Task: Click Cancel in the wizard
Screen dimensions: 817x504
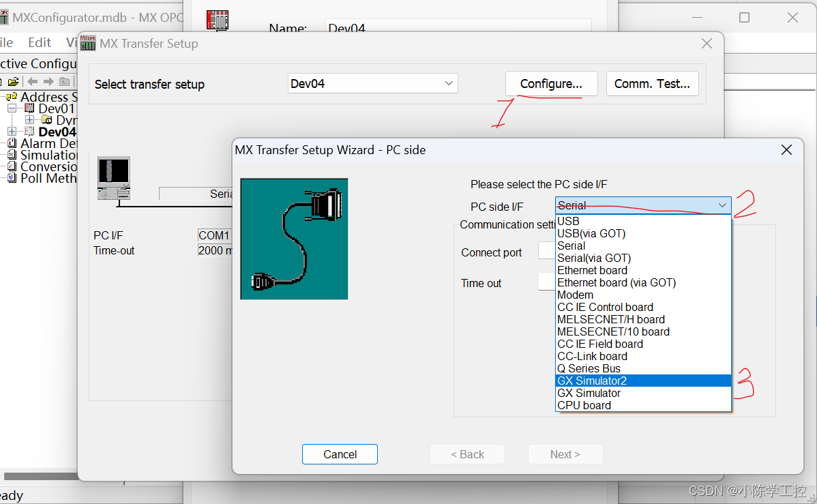Action: [x=340, y=454]
